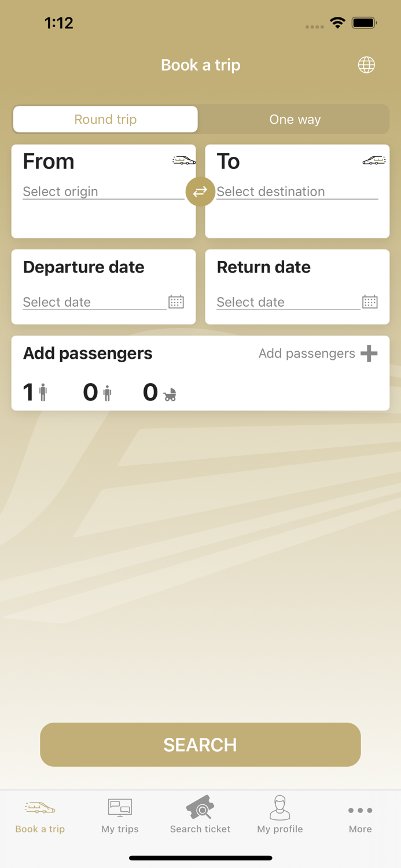Open the departure date calendar icon

pyautogui.click(x=176, y=301)
